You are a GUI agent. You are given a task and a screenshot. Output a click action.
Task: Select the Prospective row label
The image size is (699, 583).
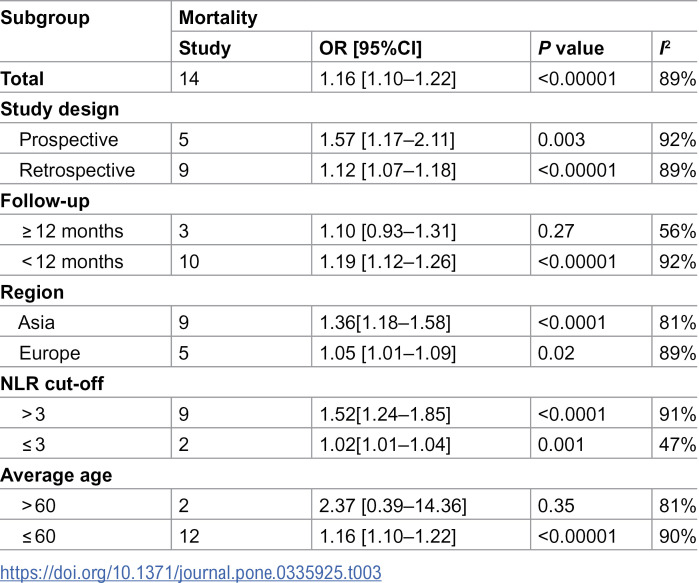69,140
